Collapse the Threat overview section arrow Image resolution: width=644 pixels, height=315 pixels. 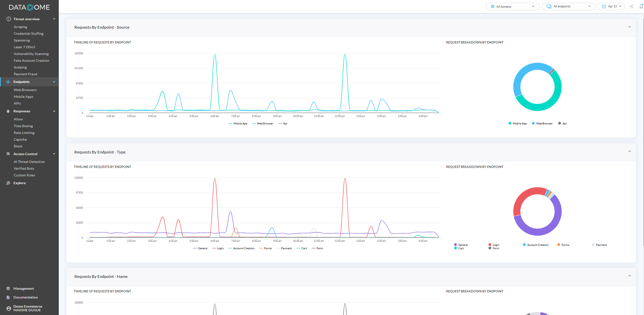54,19
